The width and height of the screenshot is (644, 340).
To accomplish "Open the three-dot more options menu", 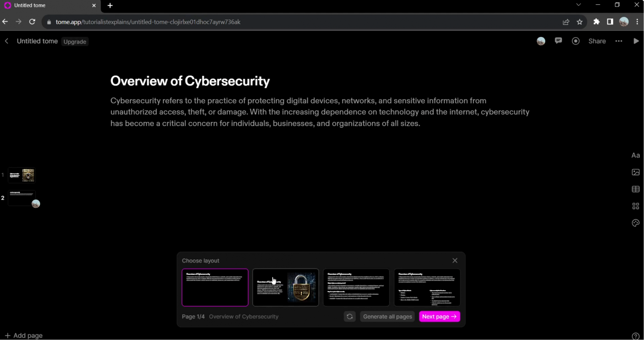I will point(619,41).
